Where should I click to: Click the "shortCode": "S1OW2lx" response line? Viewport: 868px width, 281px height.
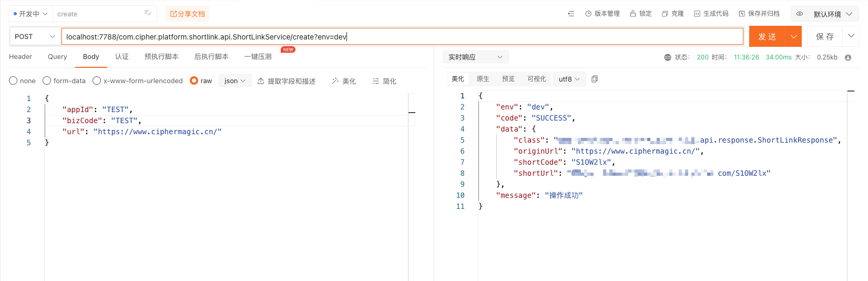(564, 162)
